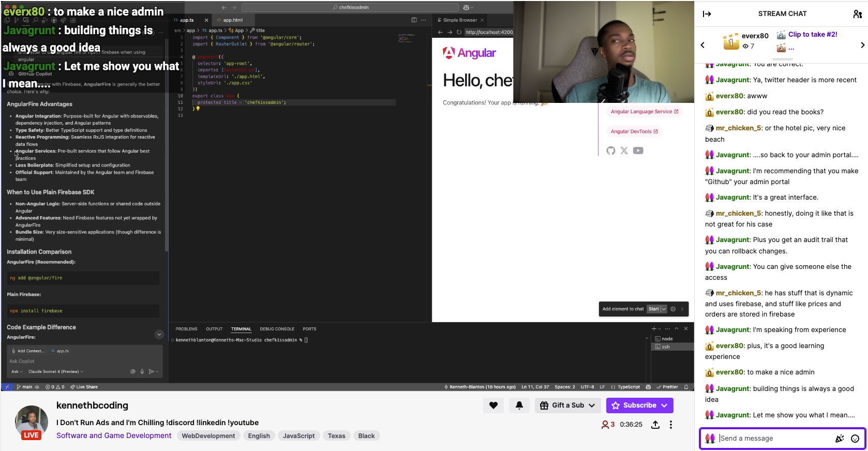The height and width of the screenshot is (451, 868).
Task: Select the Black stream tag
Action: 367,436
